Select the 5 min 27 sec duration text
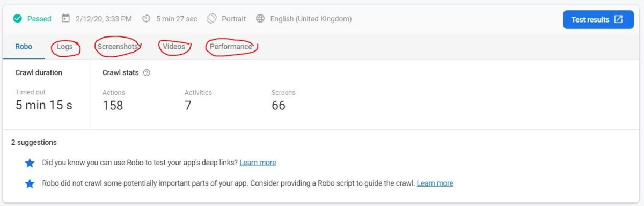 coord(177,19)
